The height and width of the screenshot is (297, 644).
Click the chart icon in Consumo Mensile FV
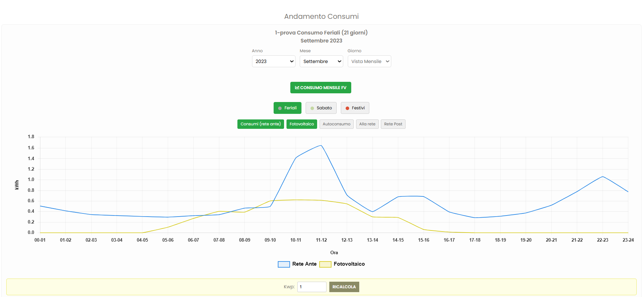297,88
